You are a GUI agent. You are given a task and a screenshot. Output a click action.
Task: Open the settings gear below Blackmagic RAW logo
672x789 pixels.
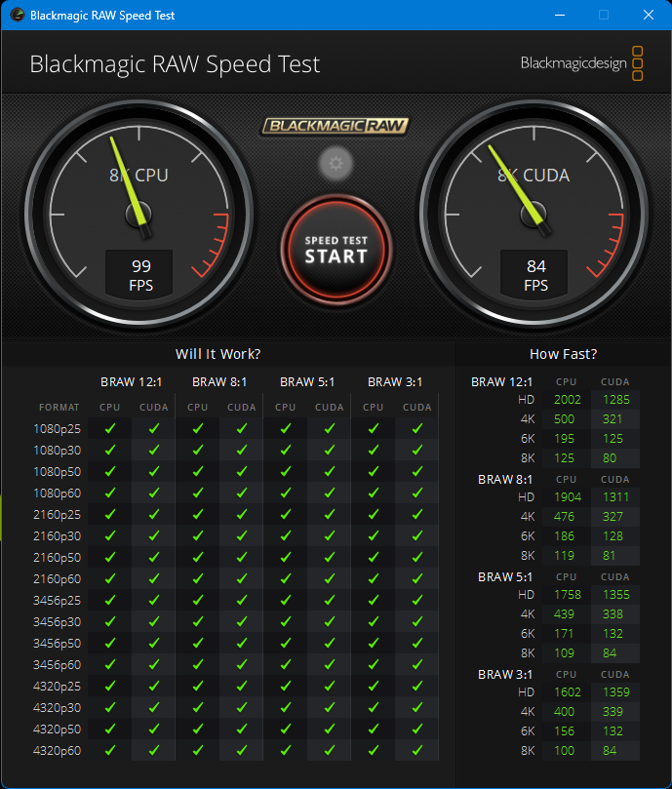336,163
